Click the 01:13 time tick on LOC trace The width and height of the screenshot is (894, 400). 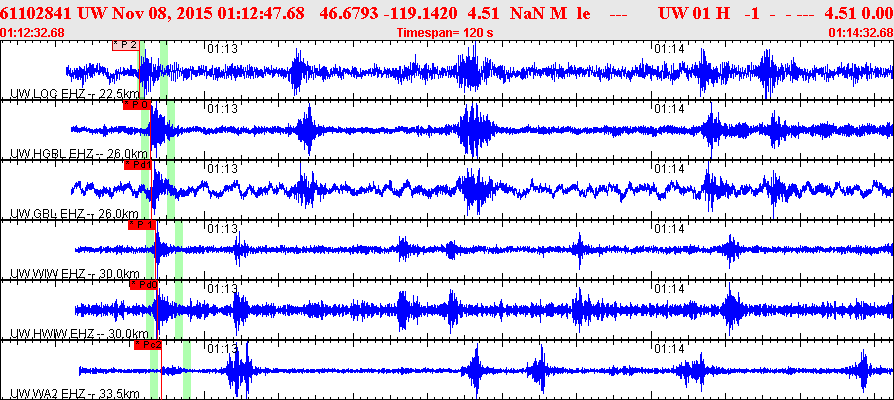pyautogui.click(x=222, y=49)
